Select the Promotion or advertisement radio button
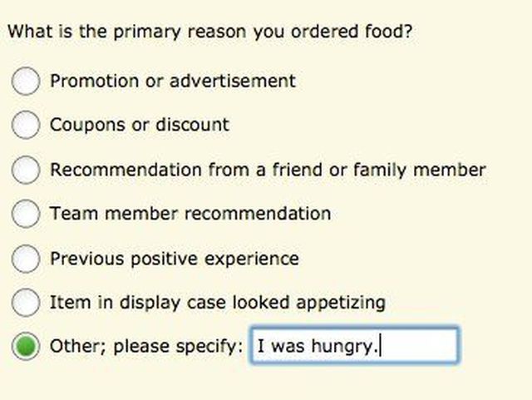 [27, 81]
